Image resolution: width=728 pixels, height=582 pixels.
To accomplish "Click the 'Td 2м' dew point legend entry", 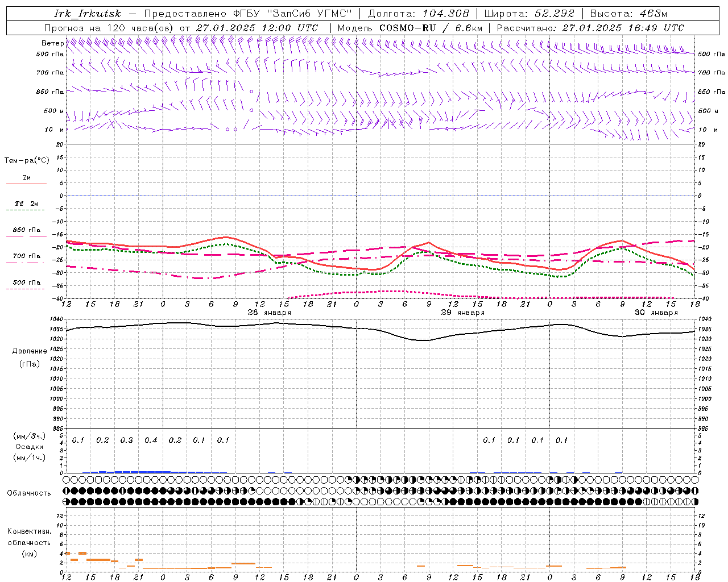I will tap(26, 203).
